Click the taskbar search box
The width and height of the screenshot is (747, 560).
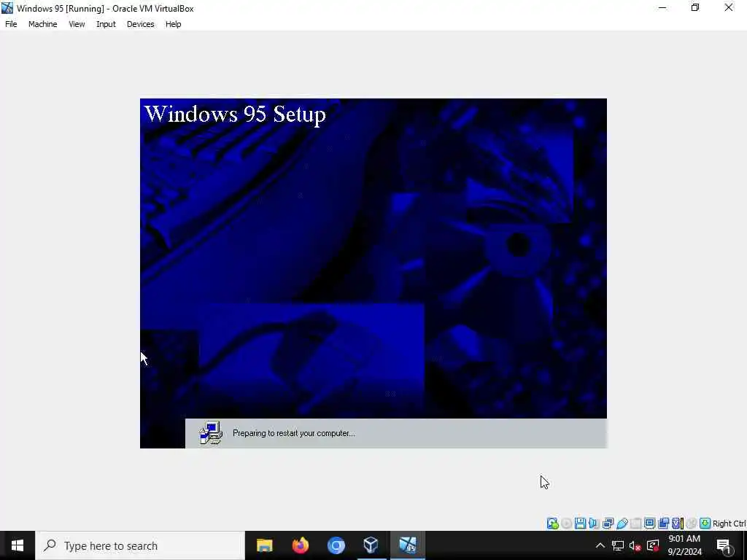click(x=140, y=545)
